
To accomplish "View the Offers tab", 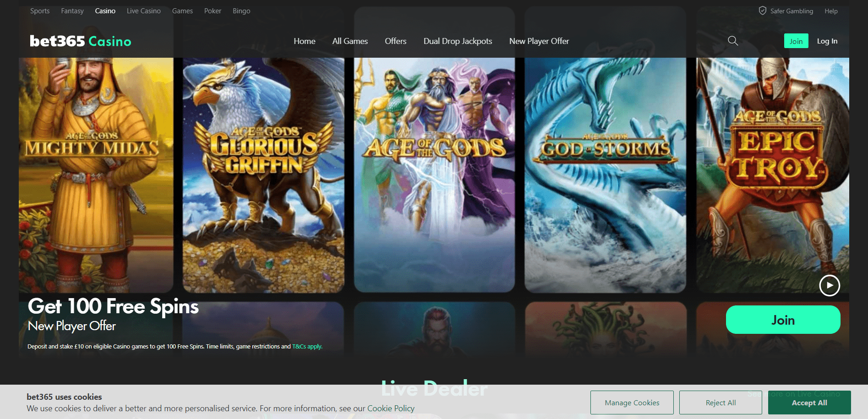I will tap(396, 41).
